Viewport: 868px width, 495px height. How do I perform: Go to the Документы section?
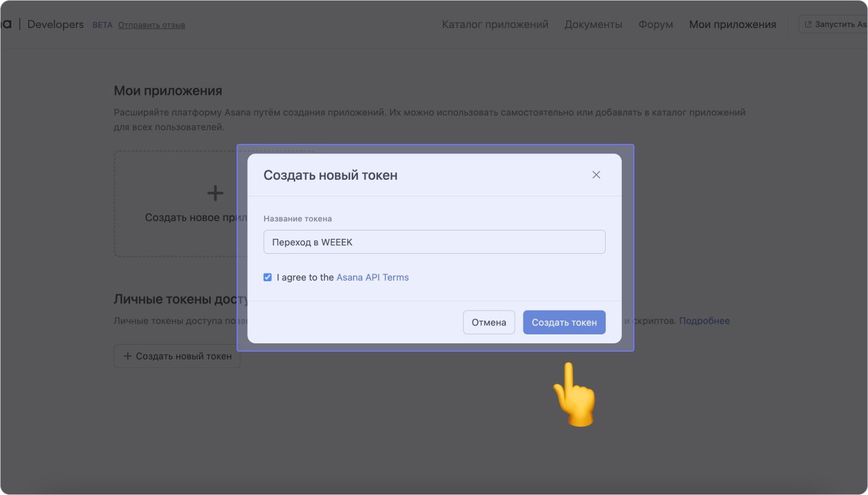(593, 24)
